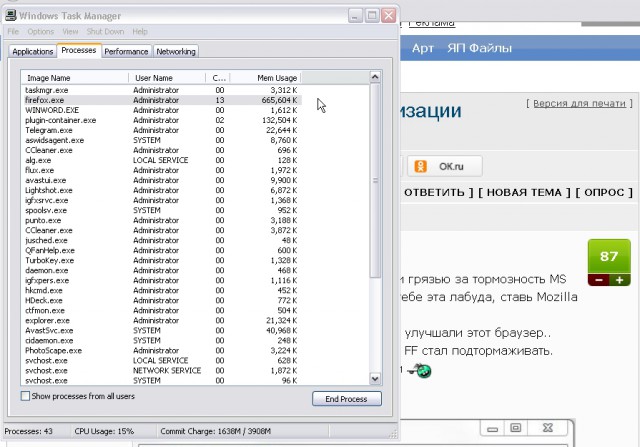Click the Task Manager title bar icon

pyautogui.click(x=11, y=16)
